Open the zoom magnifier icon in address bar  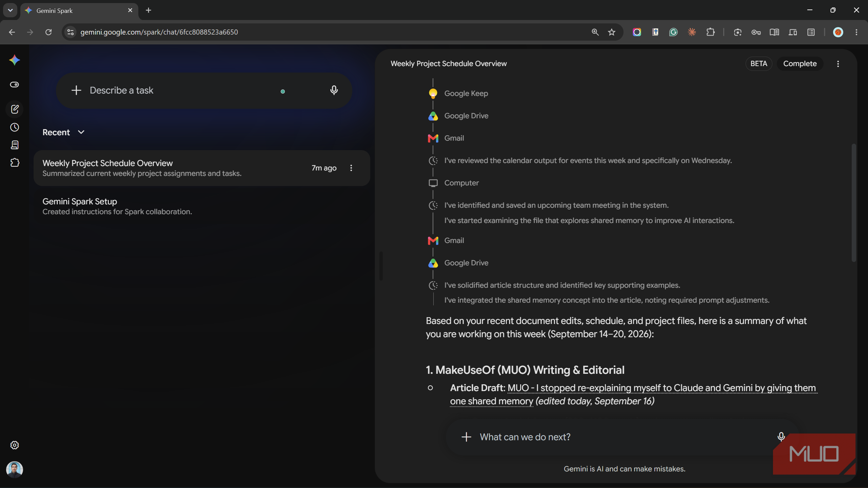[595, 32]
